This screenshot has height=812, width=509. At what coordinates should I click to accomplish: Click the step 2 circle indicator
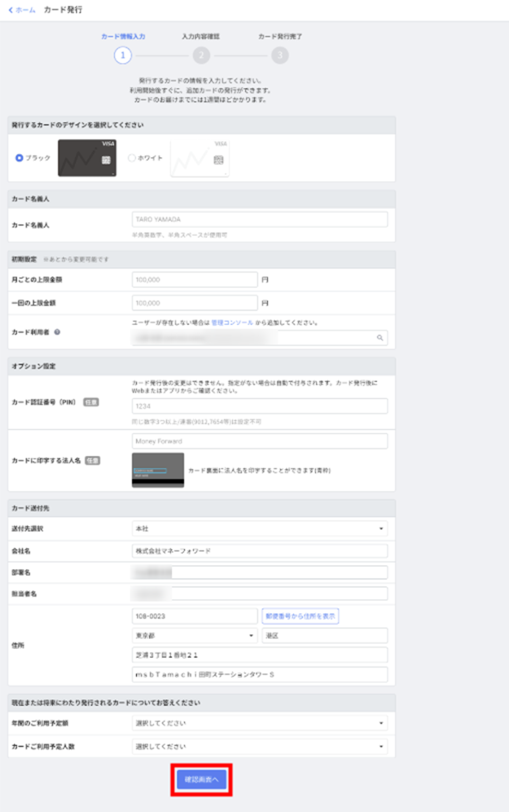(x=201, y=56)
